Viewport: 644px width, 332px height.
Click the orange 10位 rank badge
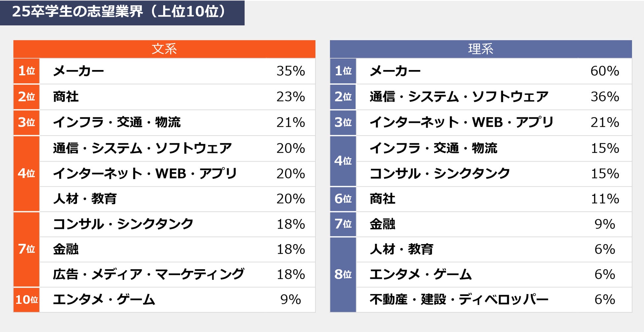click(26, 300)
